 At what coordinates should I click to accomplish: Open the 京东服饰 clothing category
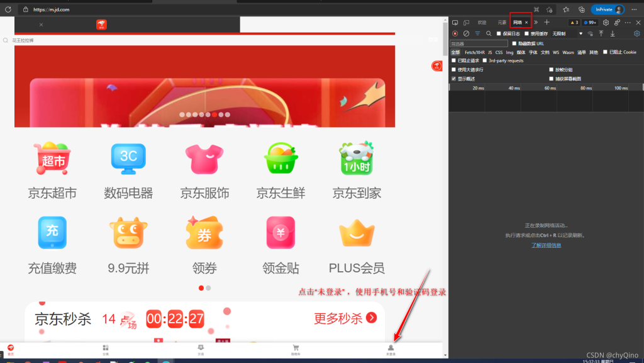tap(204, 170)
